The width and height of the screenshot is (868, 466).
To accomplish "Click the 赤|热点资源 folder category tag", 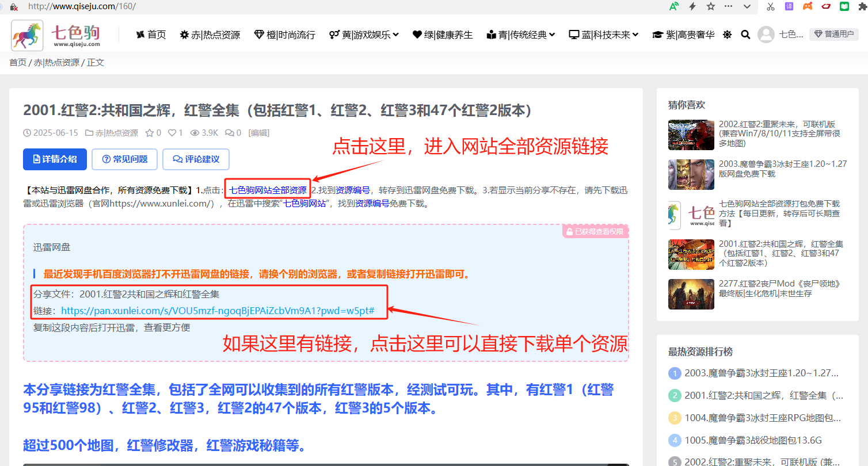I will 112,133.
